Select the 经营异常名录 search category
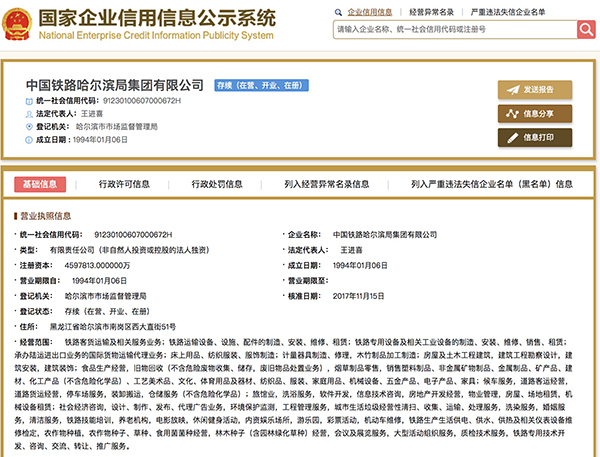This screenshot has width=600, height=457. tap(431, 12)
